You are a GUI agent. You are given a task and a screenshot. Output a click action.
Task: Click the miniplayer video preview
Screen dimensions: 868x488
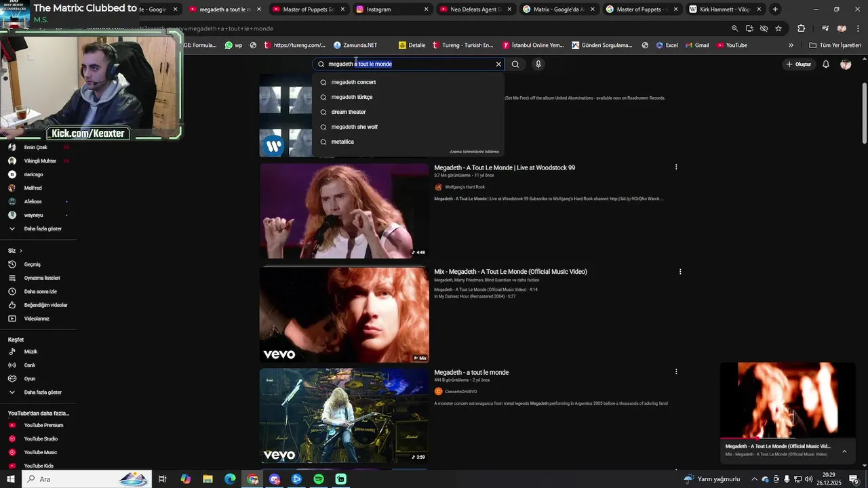(x=787, y=400)
